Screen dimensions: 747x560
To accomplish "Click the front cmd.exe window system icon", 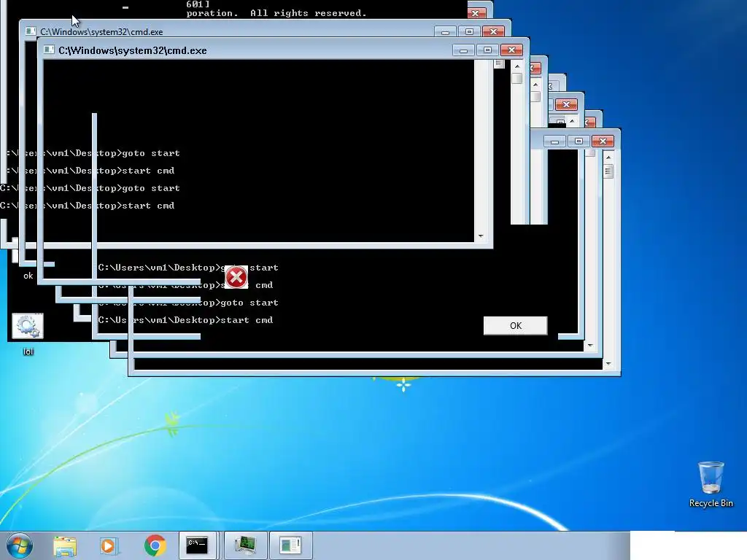I will (49, 50).
